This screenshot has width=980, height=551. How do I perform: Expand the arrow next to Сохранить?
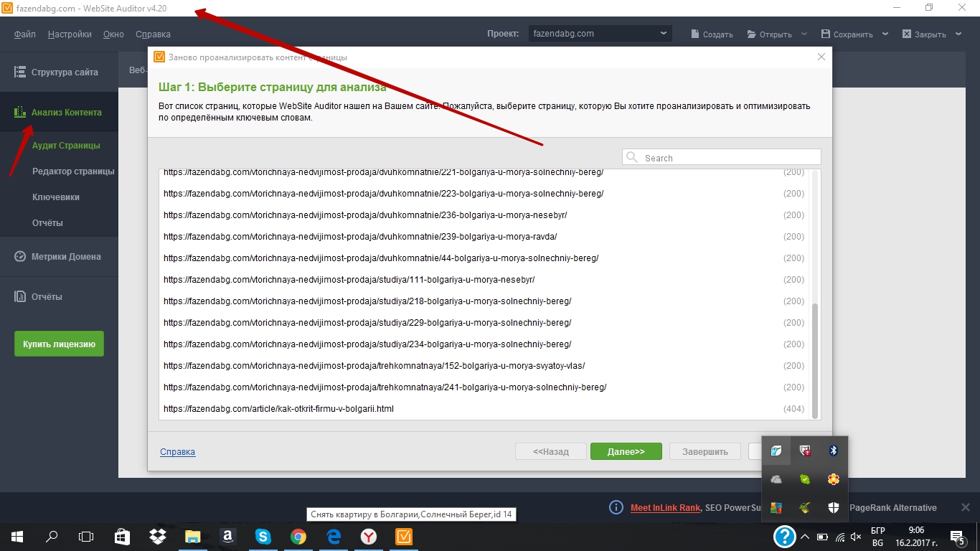pyautogui.click(x=885, y=34)
